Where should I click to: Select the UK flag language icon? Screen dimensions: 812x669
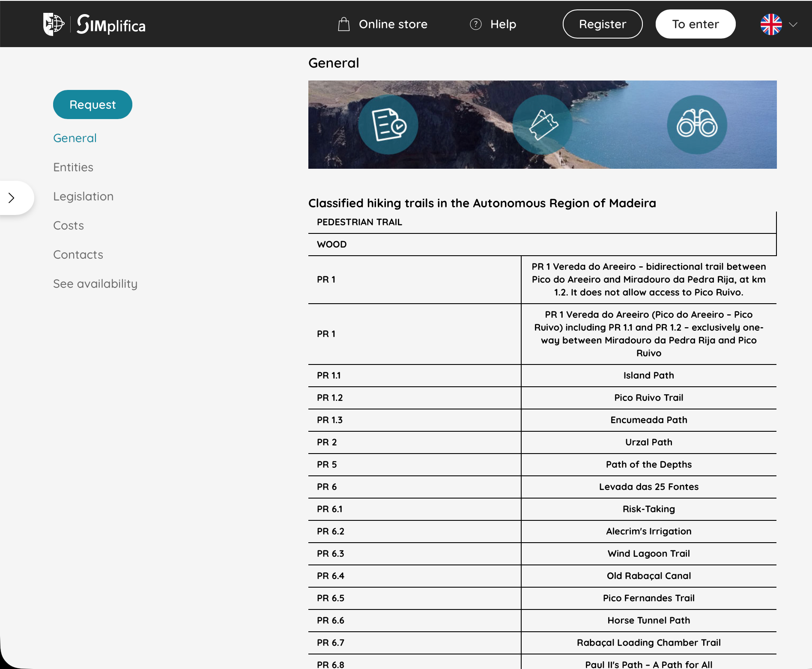point(771,24)
